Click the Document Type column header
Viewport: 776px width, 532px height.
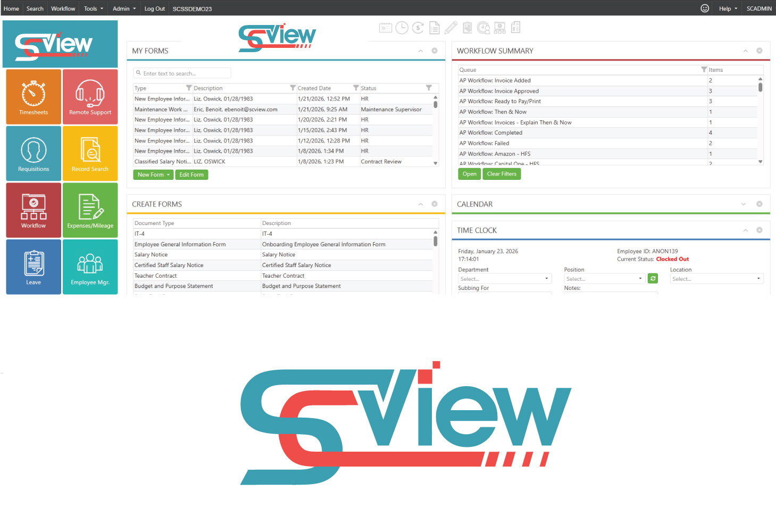197,223
